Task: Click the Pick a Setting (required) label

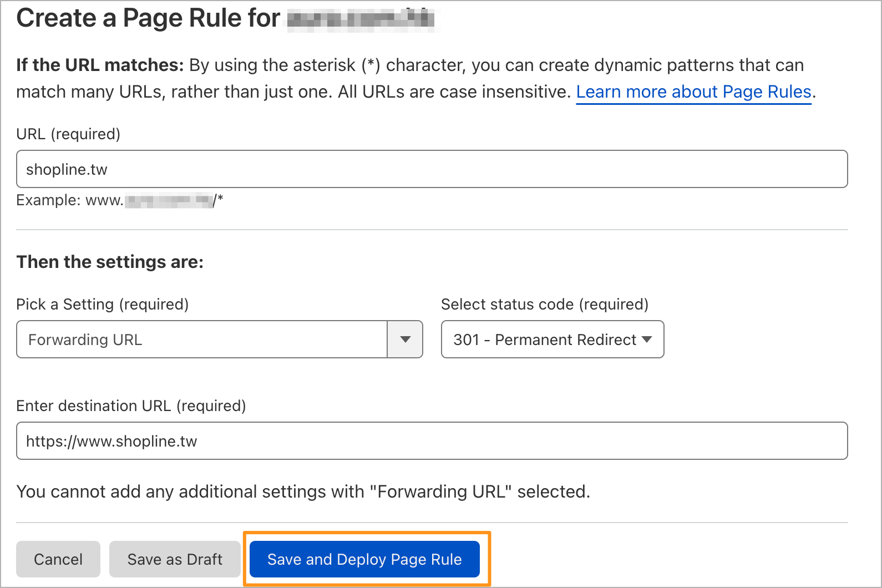Action: click(x=103, y=305)
